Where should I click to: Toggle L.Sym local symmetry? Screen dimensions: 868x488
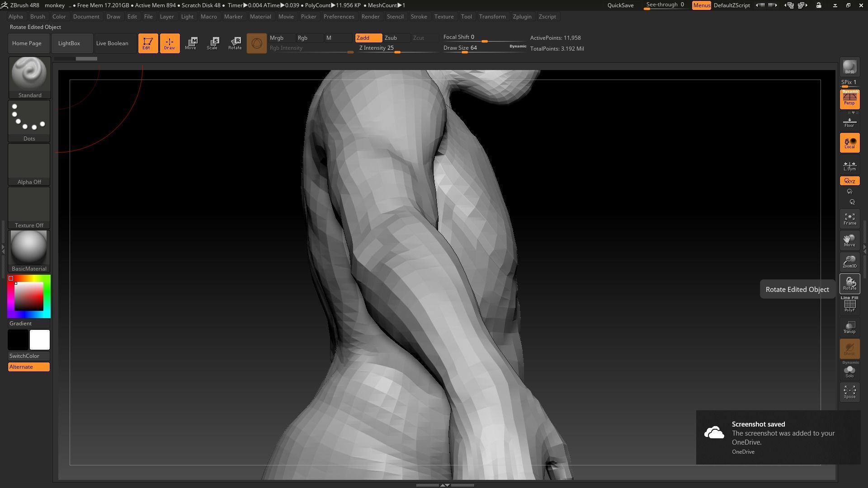(x=849, y=165)
